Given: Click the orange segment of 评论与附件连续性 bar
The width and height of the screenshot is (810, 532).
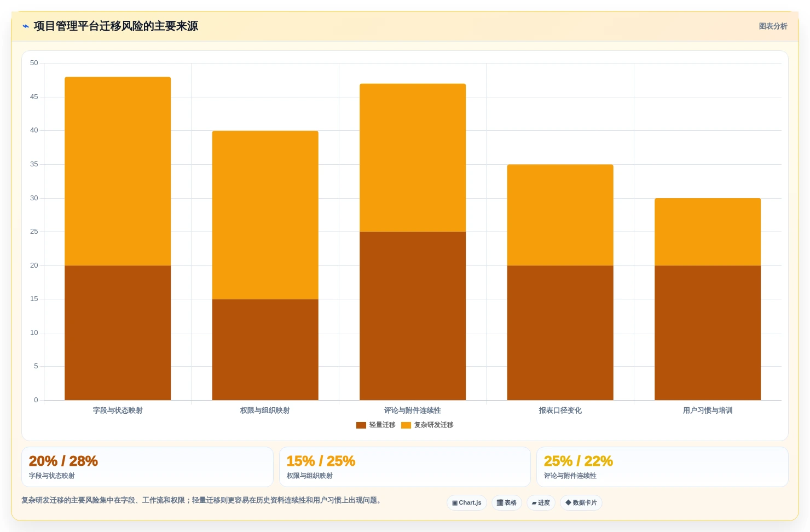Looking at the screenshot, I should 413,158.
